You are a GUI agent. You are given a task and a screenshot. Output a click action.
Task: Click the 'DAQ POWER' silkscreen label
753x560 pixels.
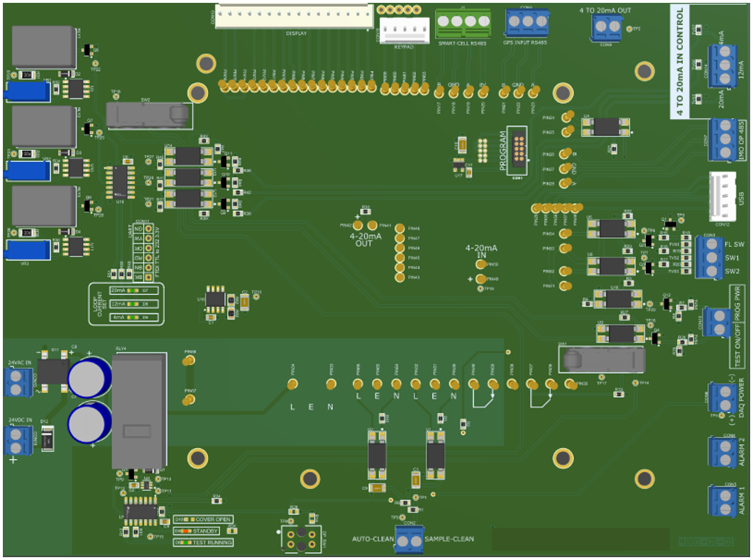click(x=742, y=397)
